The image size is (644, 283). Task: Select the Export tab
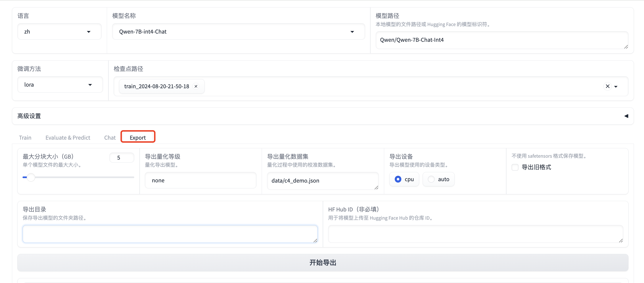tap(138, 138)
